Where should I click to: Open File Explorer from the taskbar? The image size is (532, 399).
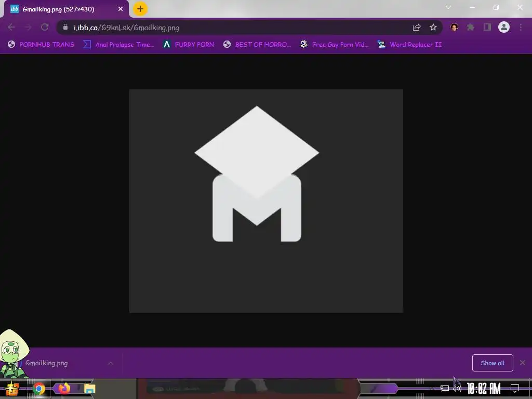89,389
